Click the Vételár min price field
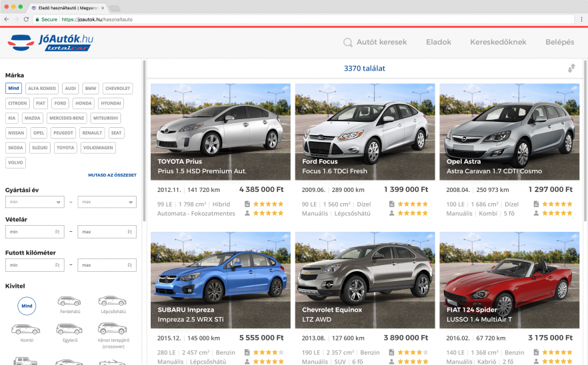 35,232
